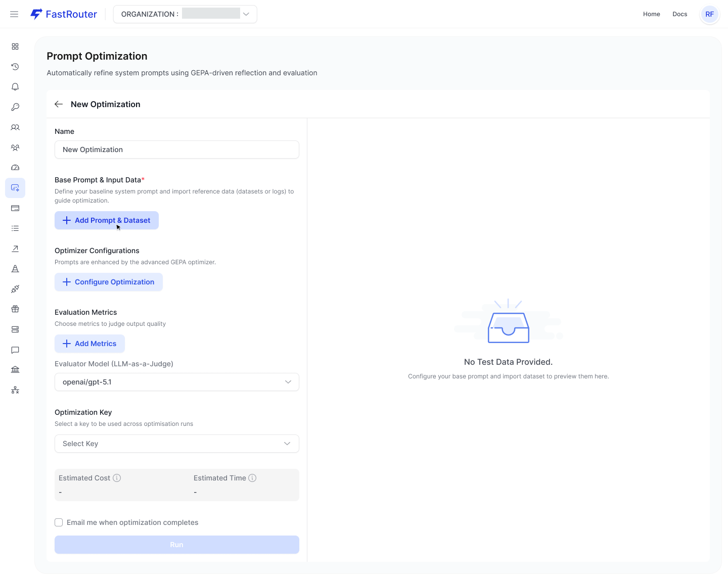Open the history clock icon in sidebar

click(x=15, y=67)
